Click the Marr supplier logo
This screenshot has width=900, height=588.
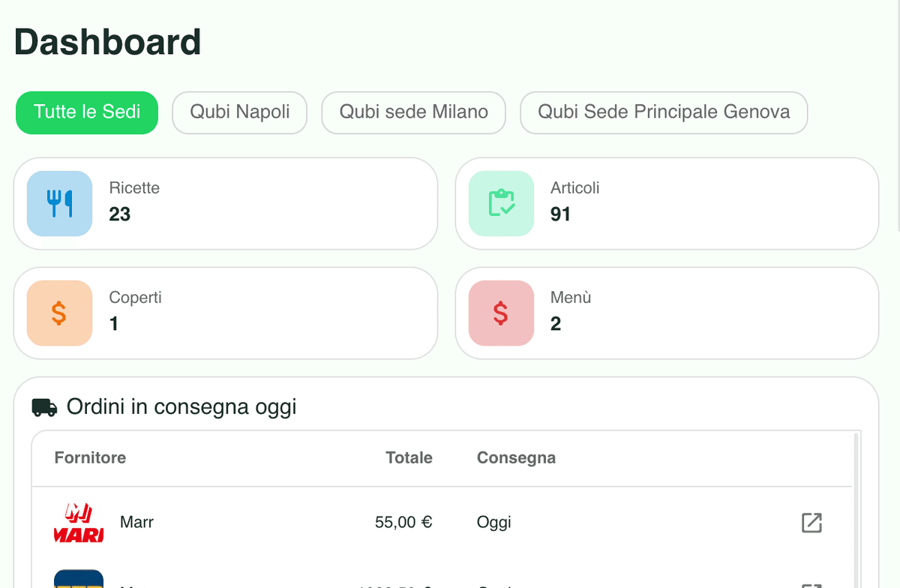coord(78,523)
